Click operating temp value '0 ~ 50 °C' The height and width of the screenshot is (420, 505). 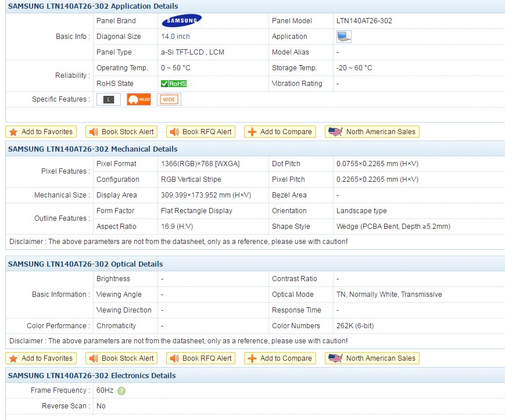coord(176,68)
